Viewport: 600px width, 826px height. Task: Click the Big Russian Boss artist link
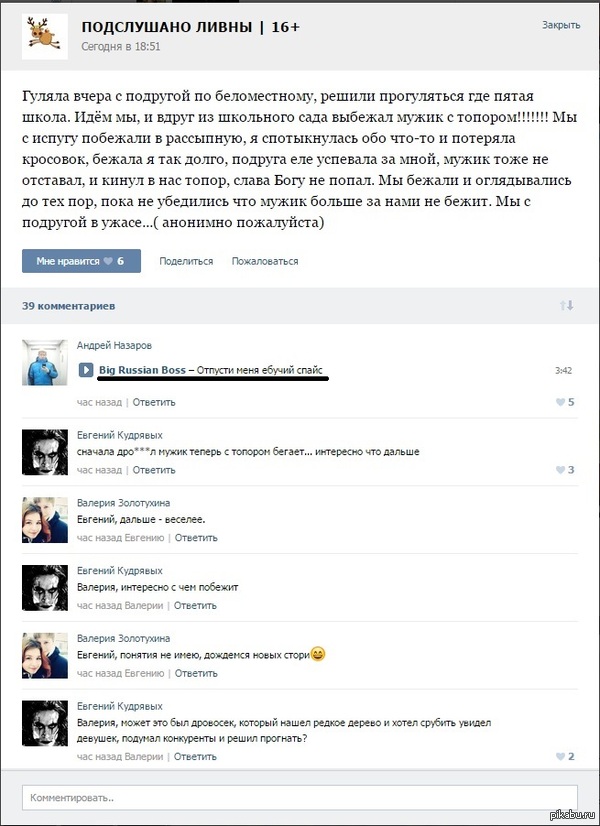(142, 370)
